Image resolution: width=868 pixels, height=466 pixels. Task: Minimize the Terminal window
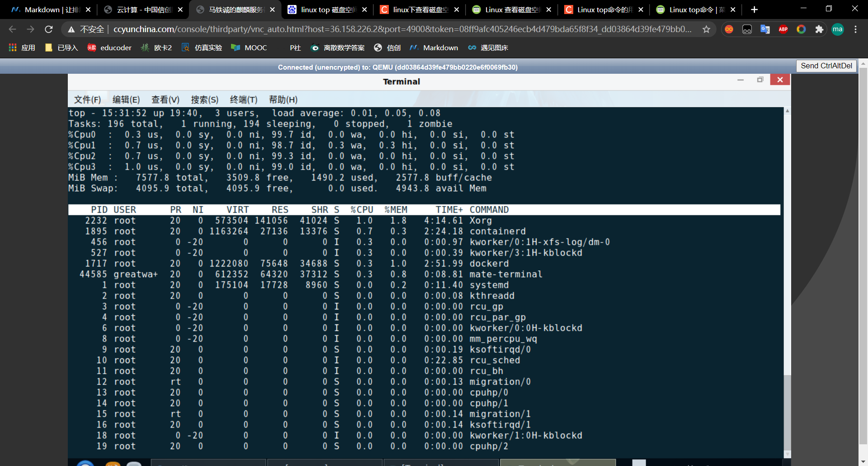tap(741, 80)
